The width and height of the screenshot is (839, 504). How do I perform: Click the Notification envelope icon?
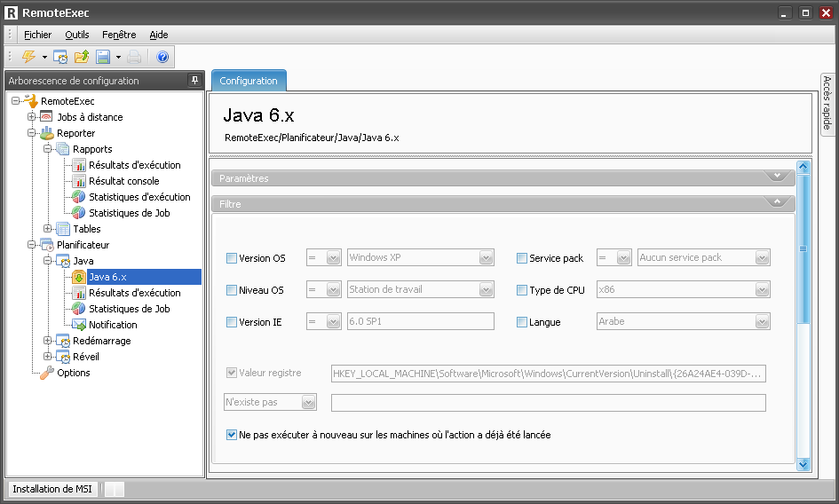79,325
